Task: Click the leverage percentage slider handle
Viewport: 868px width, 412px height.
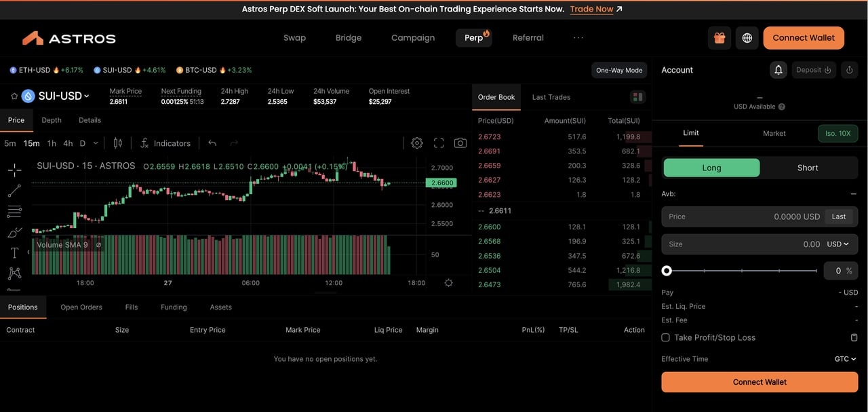Action: pyautogui.click(x=667, y=271)
